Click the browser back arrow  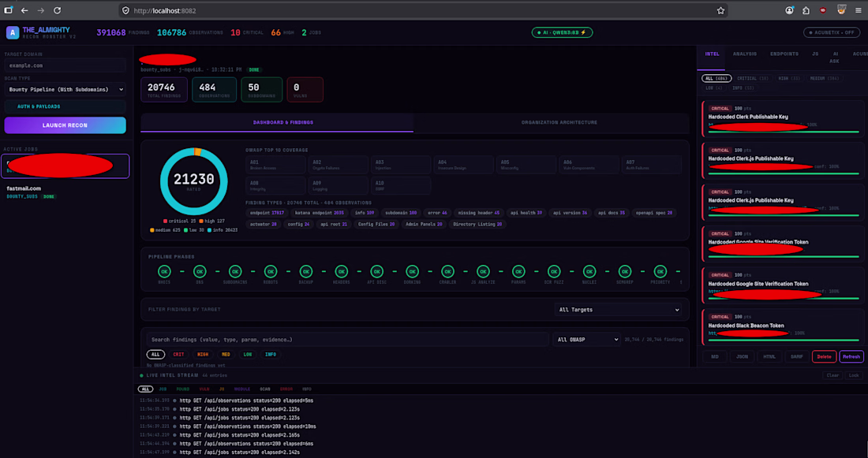[x=24, y=10]
